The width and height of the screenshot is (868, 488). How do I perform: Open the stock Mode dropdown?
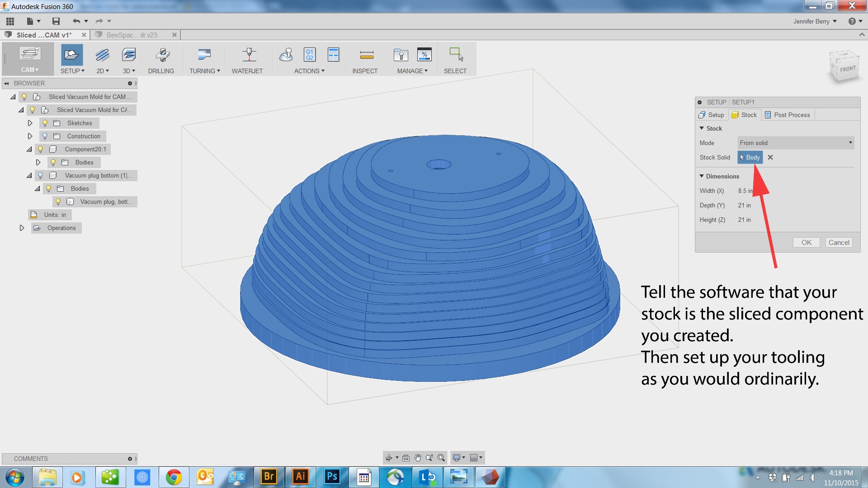(796, 143)
